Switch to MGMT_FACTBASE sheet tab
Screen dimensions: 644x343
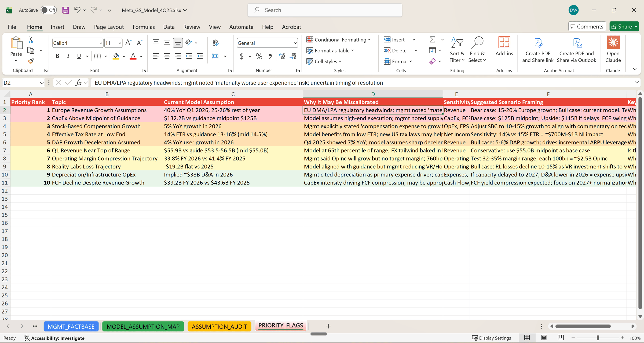point(71,326)
